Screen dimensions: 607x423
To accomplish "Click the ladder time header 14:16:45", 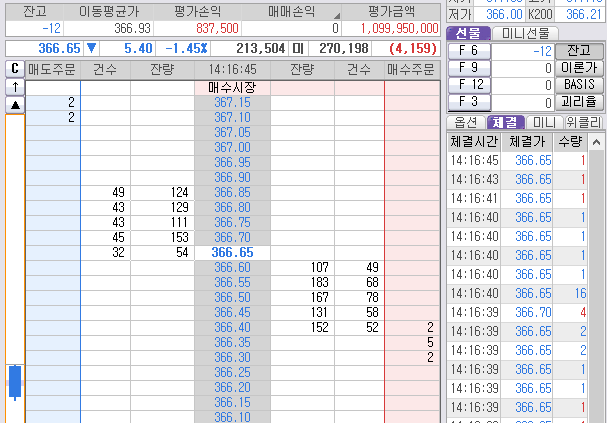I will (x=232, y=70).
